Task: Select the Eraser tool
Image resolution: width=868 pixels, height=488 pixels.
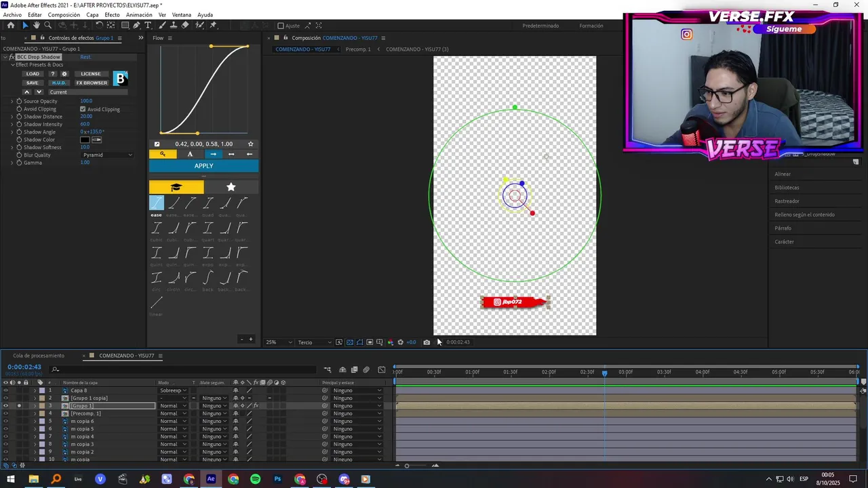Action: click(x=185, y=25)
